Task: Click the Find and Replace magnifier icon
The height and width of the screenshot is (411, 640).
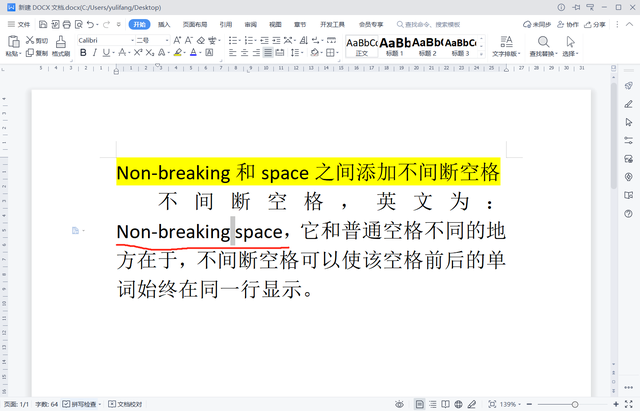Action: tap(543, 42)
